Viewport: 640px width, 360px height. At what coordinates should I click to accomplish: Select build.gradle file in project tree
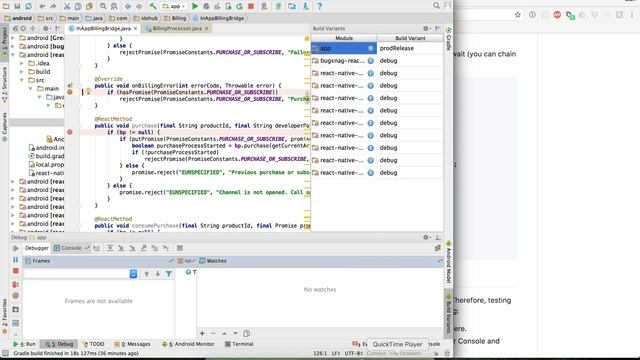pos(46,156)
